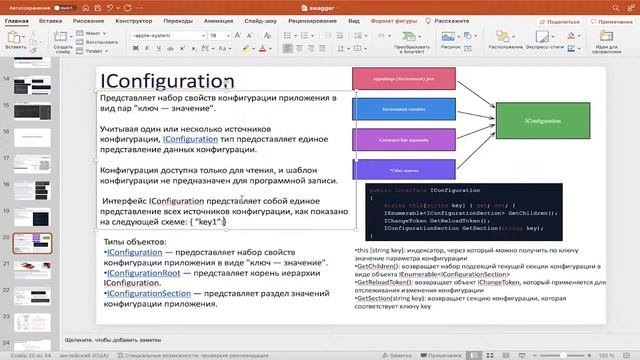The image size is (640, 360).
Task: Switch to the Вставка tab
Action: pyautogui.click(x=51, y=21)
